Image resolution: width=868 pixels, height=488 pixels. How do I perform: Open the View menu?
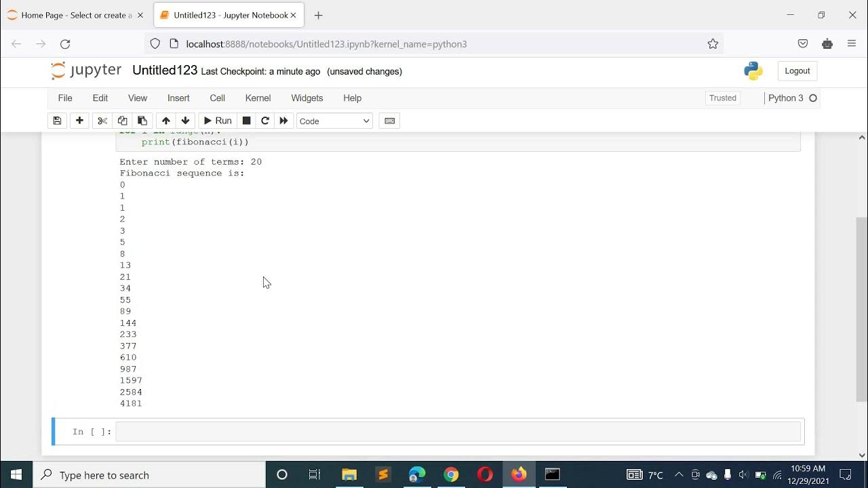138,98
